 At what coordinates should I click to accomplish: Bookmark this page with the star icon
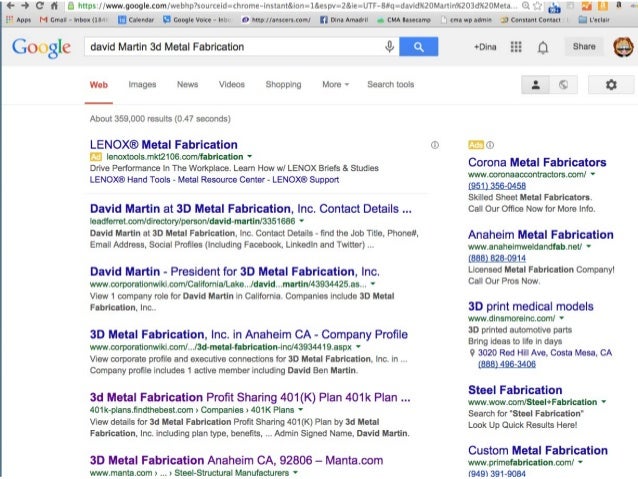(x=538, y=6)
